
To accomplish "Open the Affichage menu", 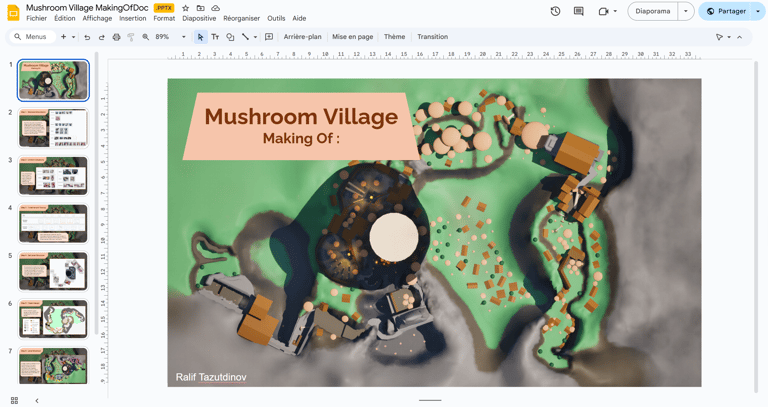I will coord(97,18).
